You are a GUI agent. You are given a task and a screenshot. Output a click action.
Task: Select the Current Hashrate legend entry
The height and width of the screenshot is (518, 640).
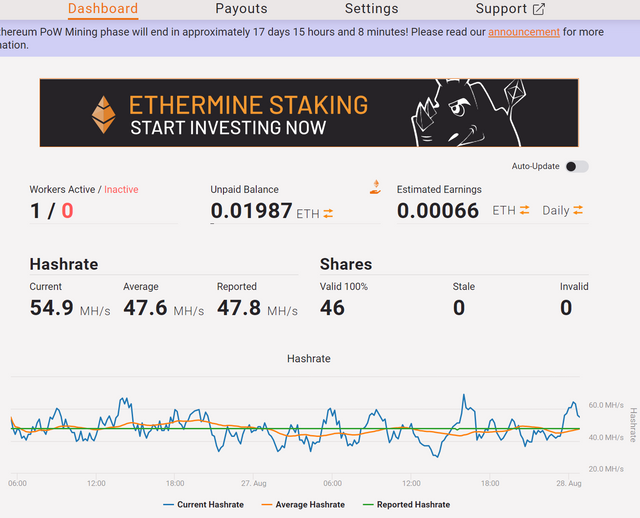[203, 505]
